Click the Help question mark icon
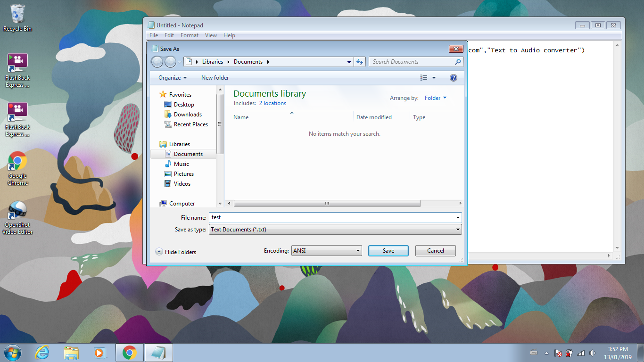 click(453, 78)
